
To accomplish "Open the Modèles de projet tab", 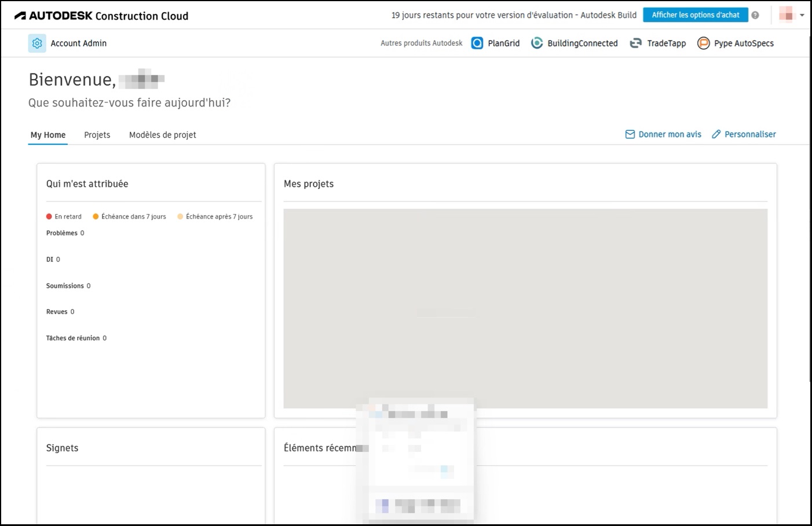I will (162, 134).
